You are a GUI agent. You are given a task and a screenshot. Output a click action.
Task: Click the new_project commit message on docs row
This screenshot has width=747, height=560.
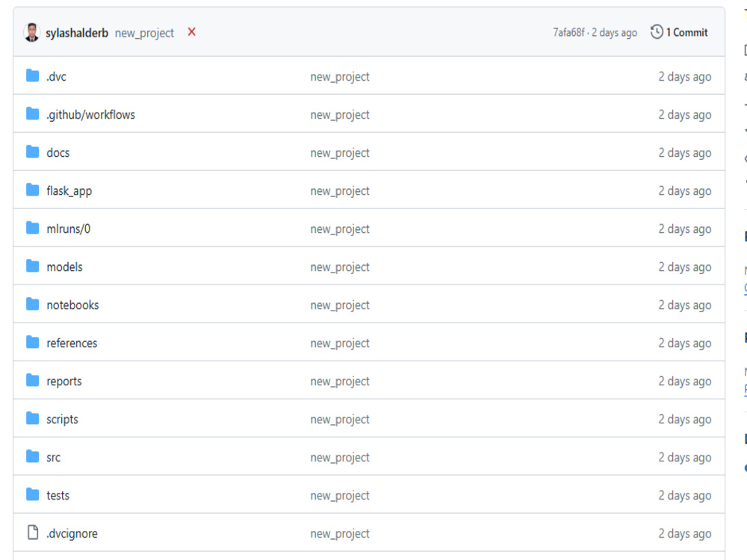click(341, 152)
